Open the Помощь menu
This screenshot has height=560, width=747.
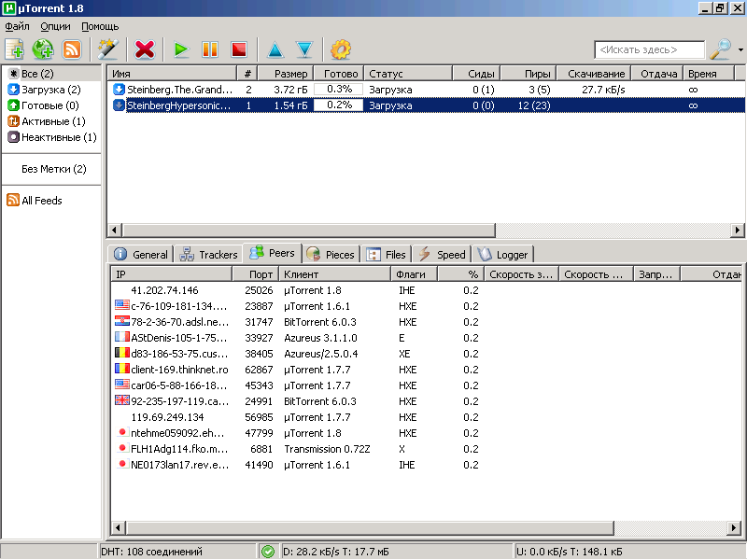coord(100,27)
